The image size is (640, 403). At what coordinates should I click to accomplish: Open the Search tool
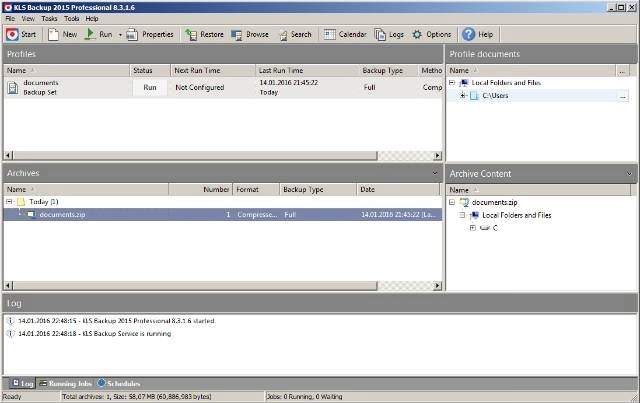[295, 35]
